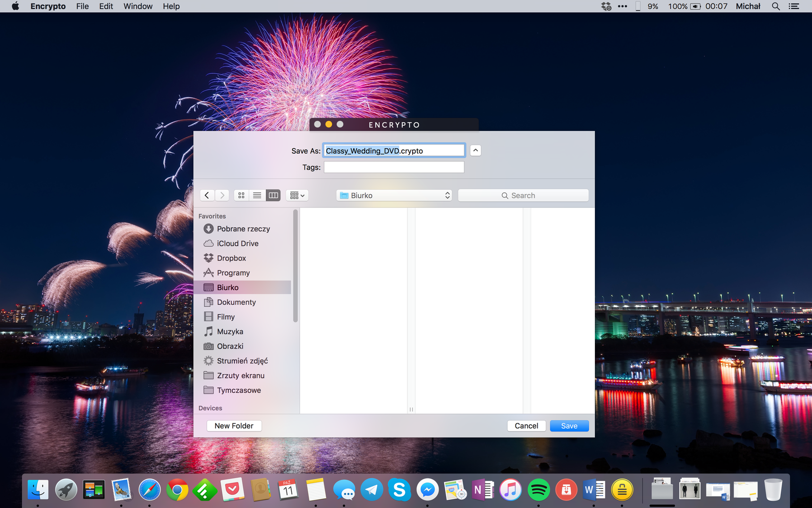Open Trash in the Dock
Image resolution: width=812 pixels, height=508 pixels.
click(x=773, y=490)
